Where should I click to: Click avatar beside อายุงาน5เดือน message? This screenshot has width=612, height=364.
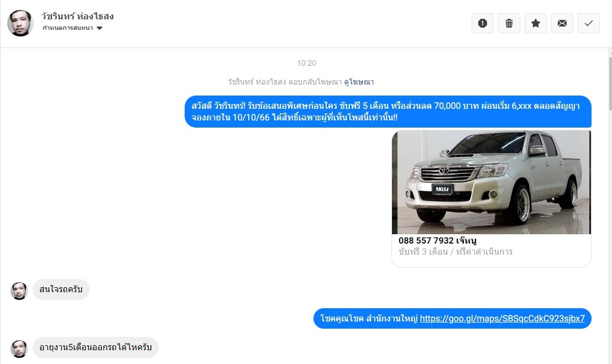19,349
